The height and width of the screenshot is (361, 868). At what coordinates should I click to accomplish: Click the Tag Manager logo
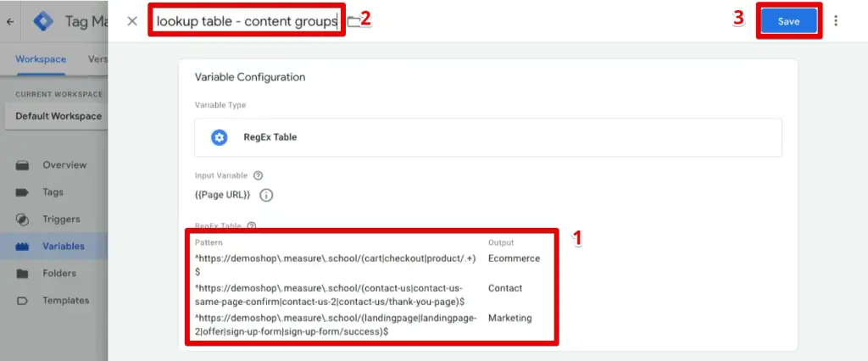point(43,22)
